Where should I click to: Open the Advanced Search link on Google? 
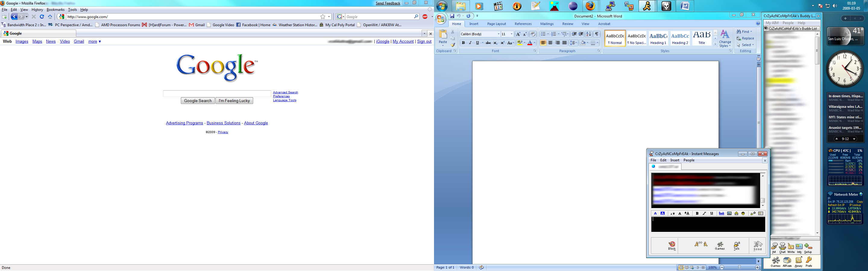pos(285,92)
